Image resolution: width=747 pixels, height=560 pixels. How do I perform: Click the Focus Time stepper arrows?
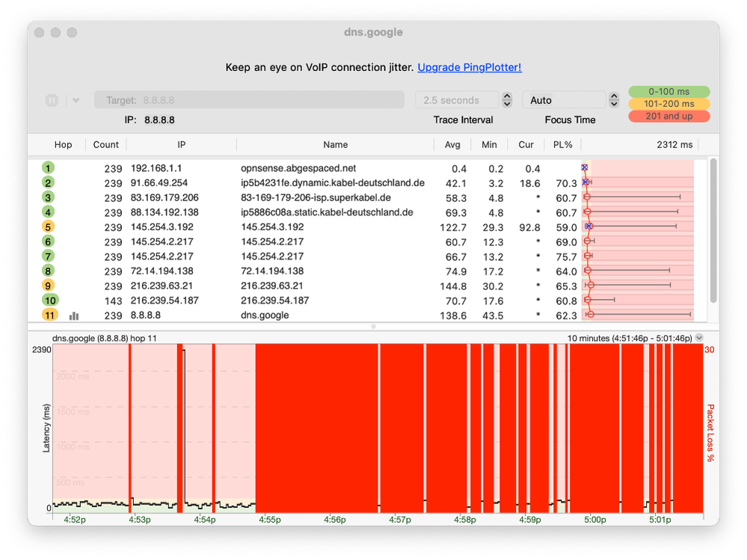tap(614, 100)
